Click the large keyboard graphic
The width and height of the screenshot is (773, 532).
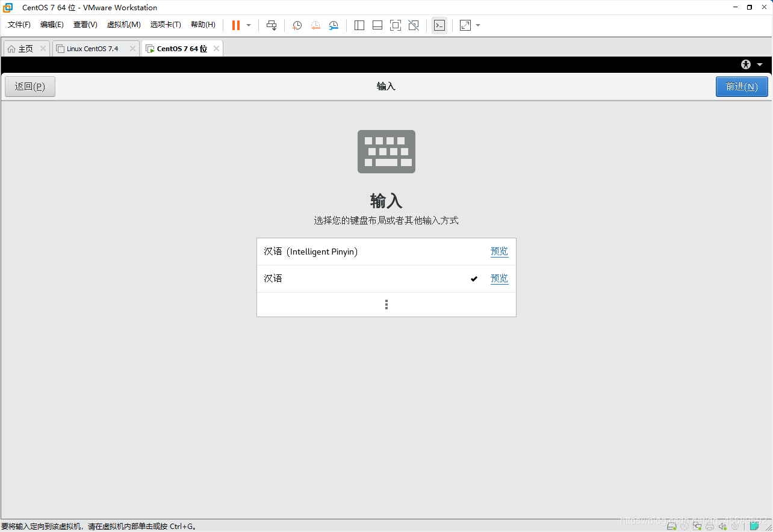(x=386, y=152)
